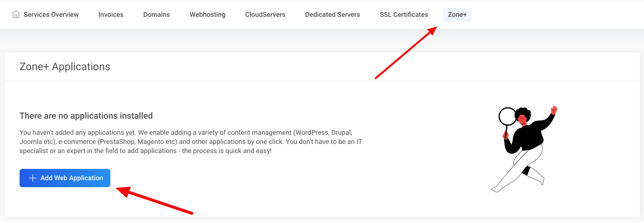Go to SSL Certificates
644x222 pixels.
[x=404, y=14]
